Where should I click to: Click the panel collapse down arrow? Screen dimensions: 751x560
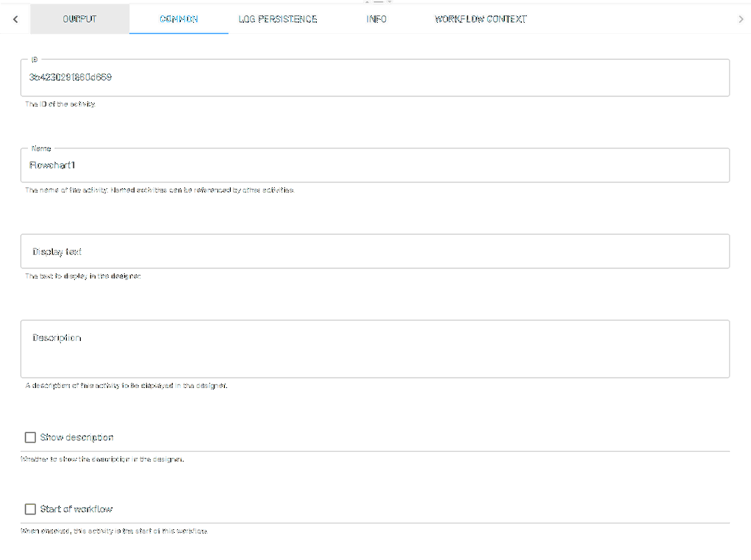(389, 2)
